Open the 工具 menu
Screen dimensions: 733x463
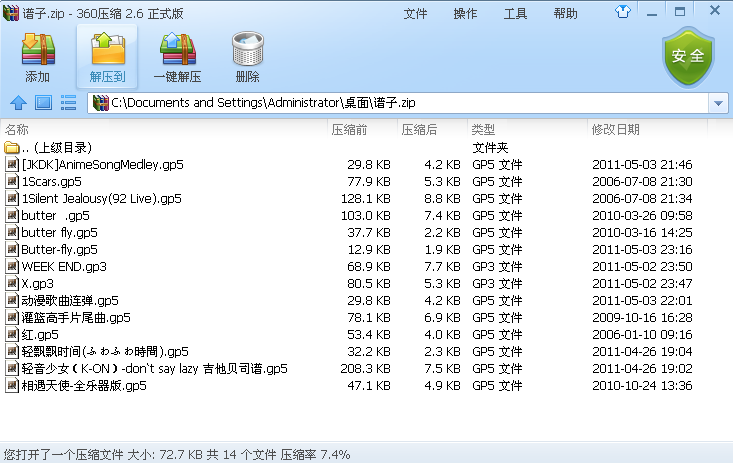[515, 14]
